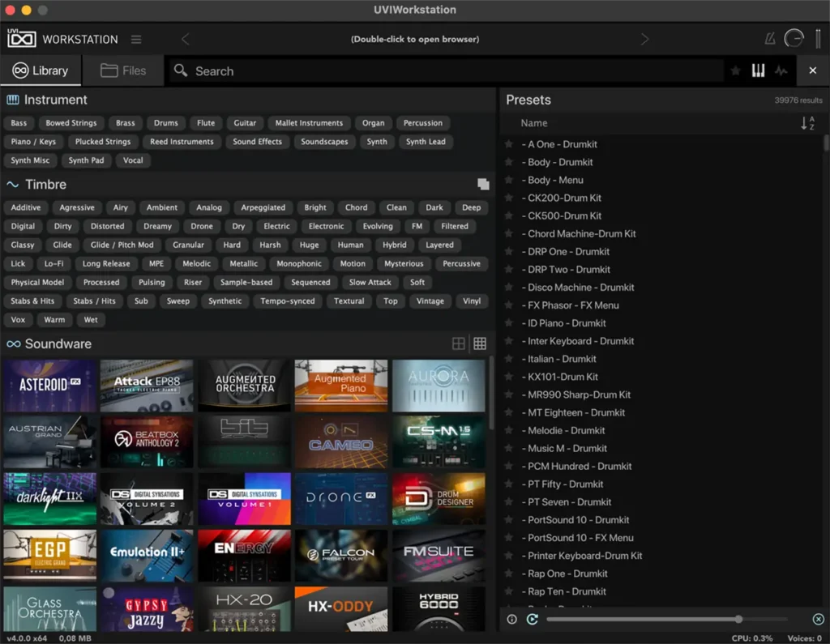Screen dimensions: 830x644
Task: Click into the Search field
Action: [447, 71]
